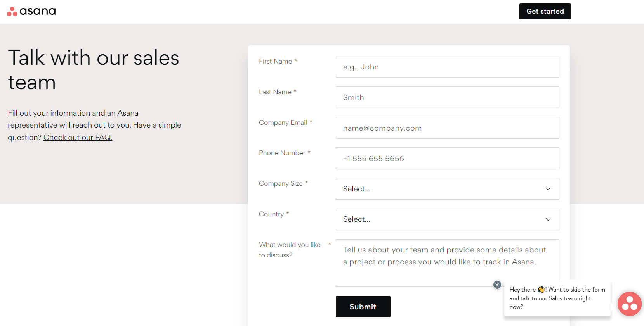Expand the Company Size dropdown
This screenshot has height=326, width=644.
447,189
